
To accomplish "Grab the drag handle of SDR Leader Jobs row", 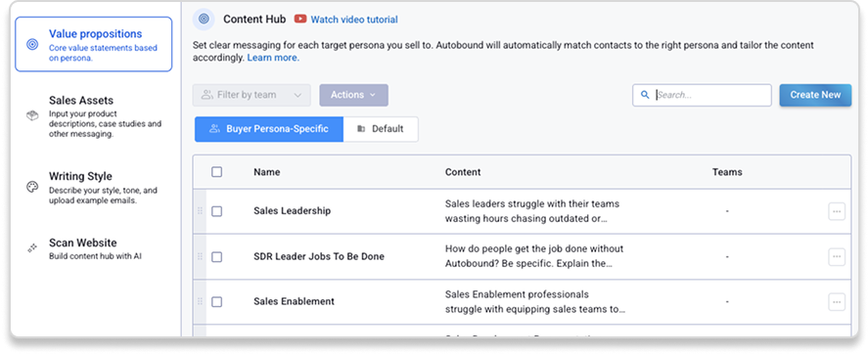I will 200,256.
